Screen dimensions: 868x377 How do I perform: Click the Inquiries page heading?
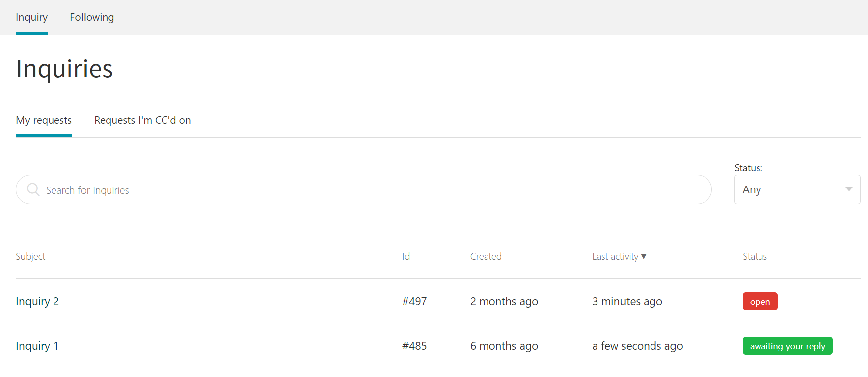coord(64,69)
